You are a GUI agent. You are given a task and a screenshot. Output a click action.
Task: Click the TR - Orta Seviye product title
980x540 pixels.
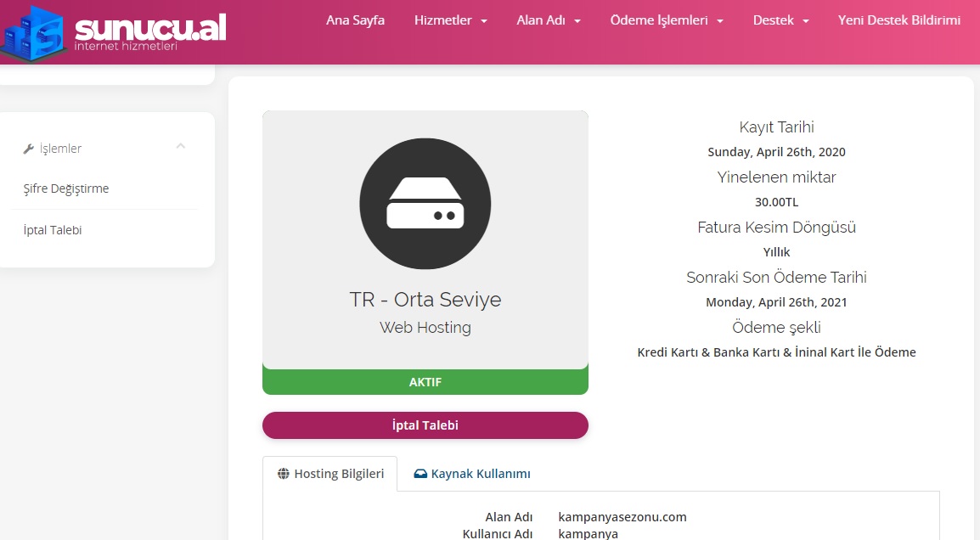click(x=425, y=300)
